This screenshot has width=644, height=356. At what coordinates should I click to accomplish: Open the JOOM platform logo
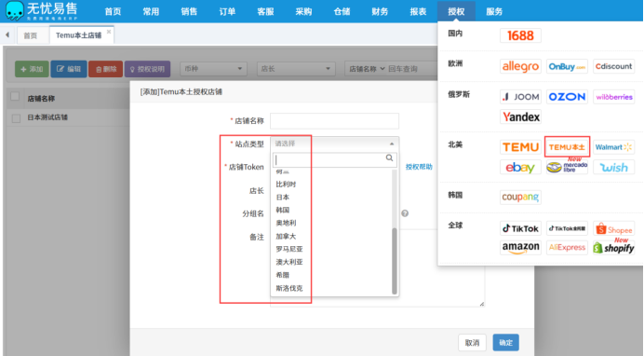point(520,97)
